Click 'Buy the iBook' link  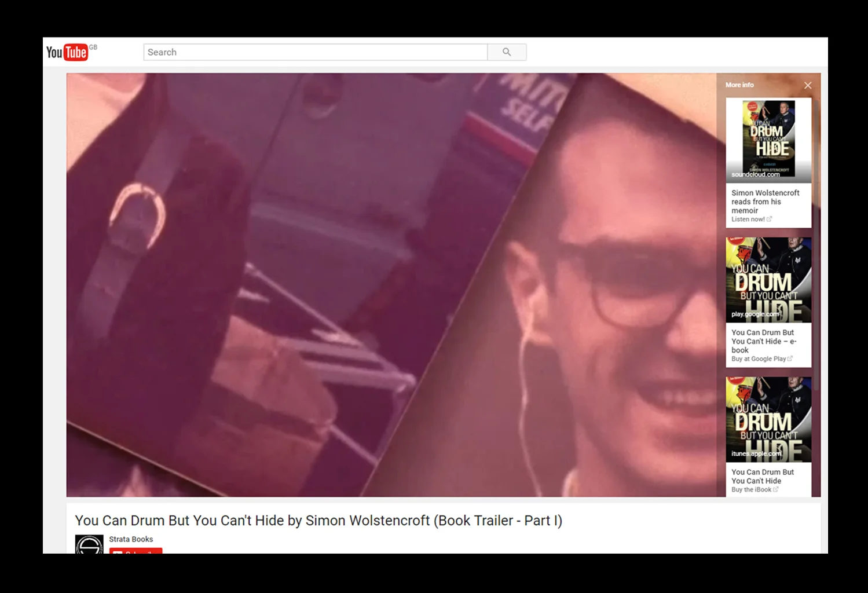point(755,490)
